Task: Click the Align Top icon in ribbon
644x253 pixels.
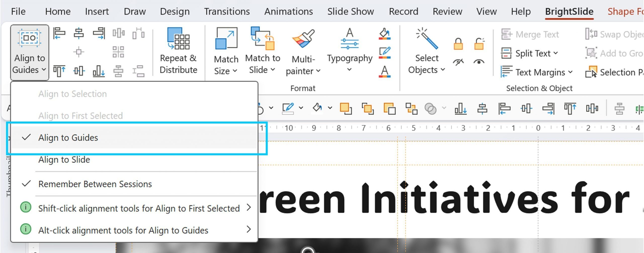Action: point(59,71)
